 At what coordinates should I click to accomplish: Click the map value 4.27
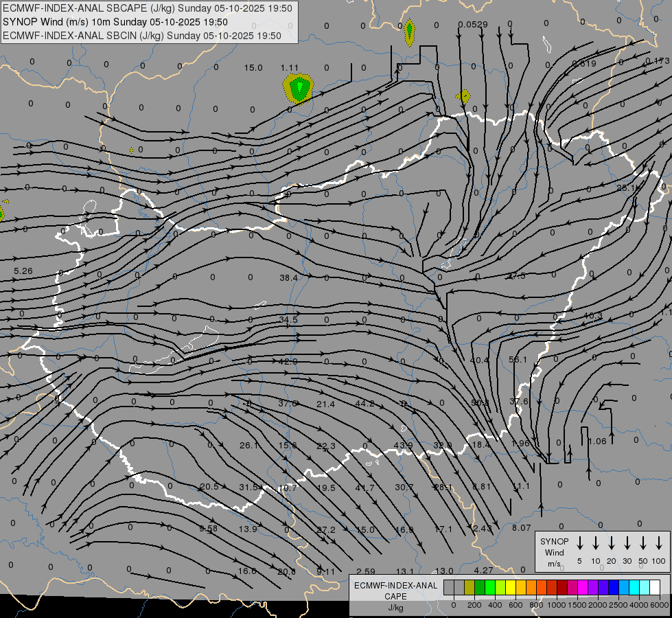483,571
